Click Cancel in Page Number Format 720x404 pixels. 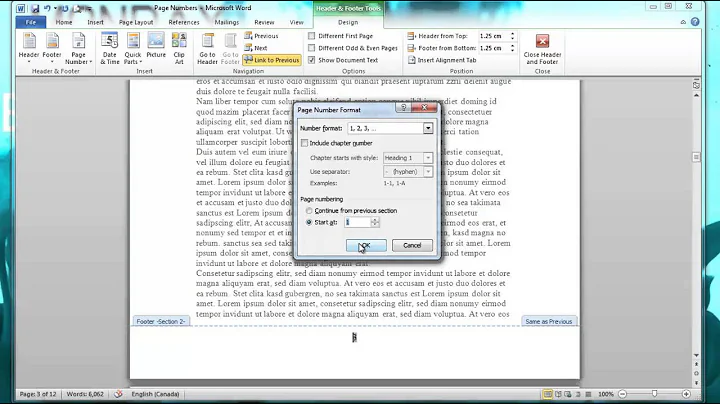[x=412, y=245]
